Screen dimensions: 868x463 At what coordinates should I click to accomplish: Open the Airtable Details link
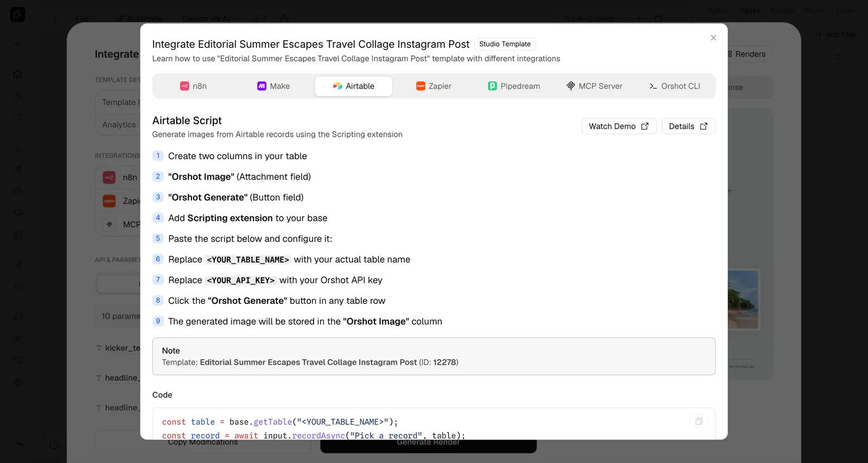pyautogui.click(x=688, y=126)
